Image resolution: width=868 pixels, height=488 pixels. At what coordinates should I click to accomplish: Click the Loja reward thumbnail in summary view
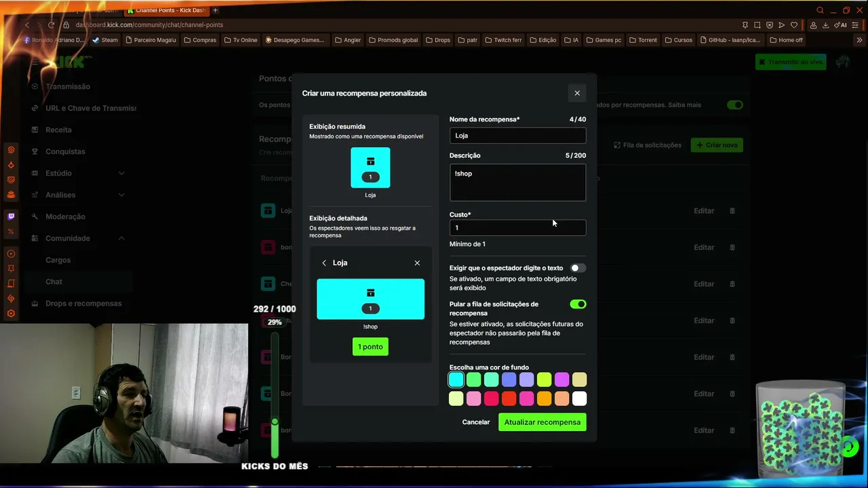[370, 167]
